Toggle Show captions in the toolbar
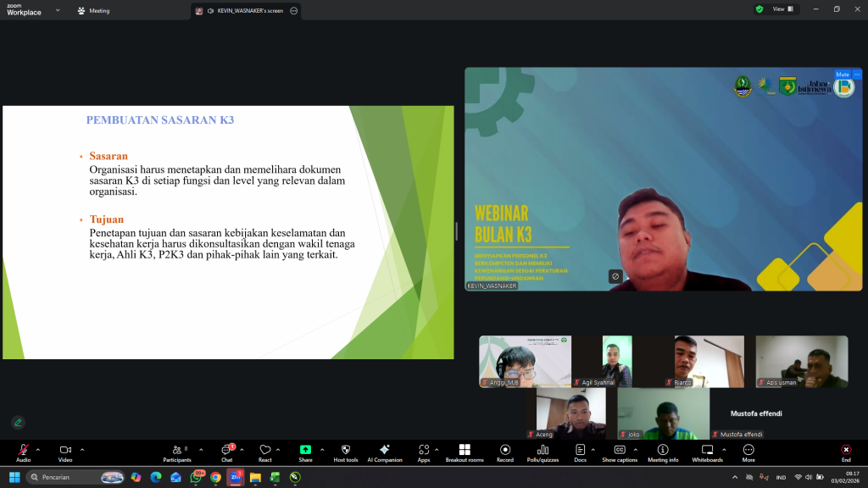Image resolution: width=868 pixels, height=488 pixels. (620, 452)
